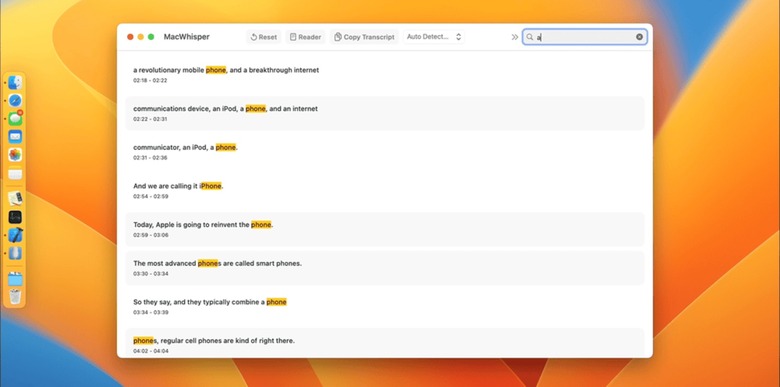
Task: Open Photos from the Dock
Action: coord(15,155)
